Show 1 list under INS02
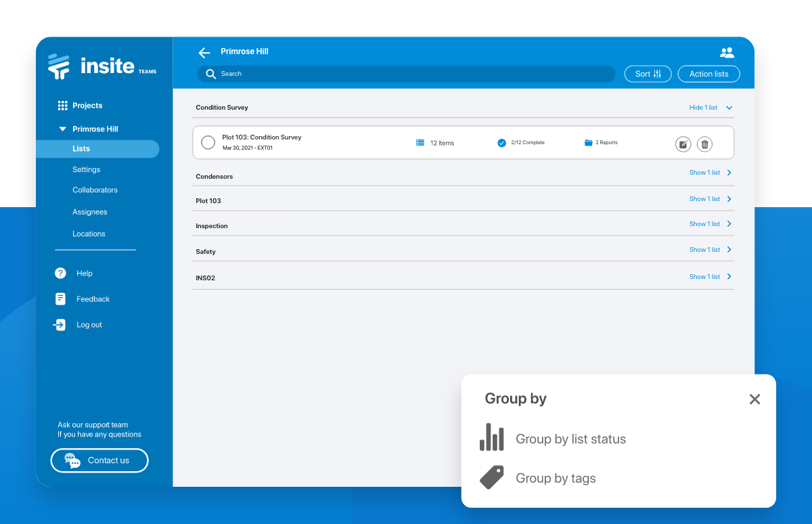Screen dimensions: 812x524 click(711, 277)
